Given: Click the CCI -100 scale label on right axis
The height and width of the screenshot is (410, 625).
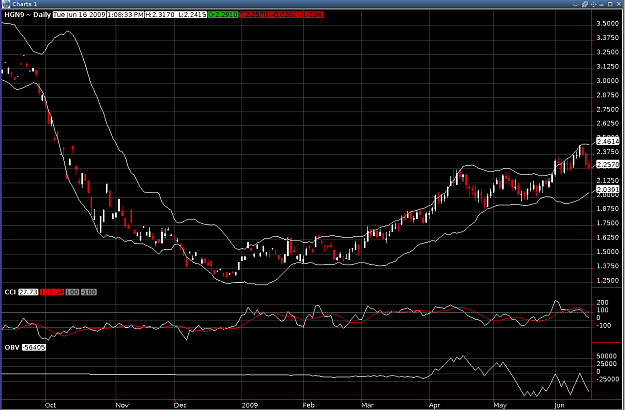Looking at the screenshot, I should [x=603, y=326].
